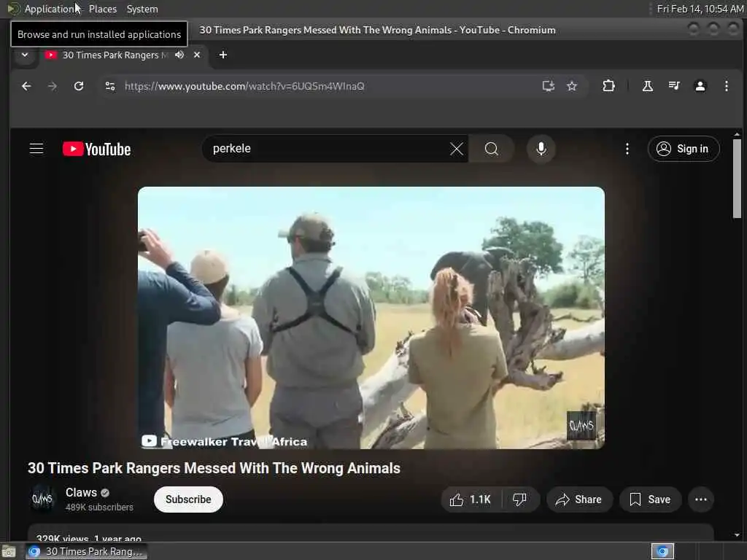Save the video to playlist
This screenshot has height=560, width=747.
pos(650,499)
